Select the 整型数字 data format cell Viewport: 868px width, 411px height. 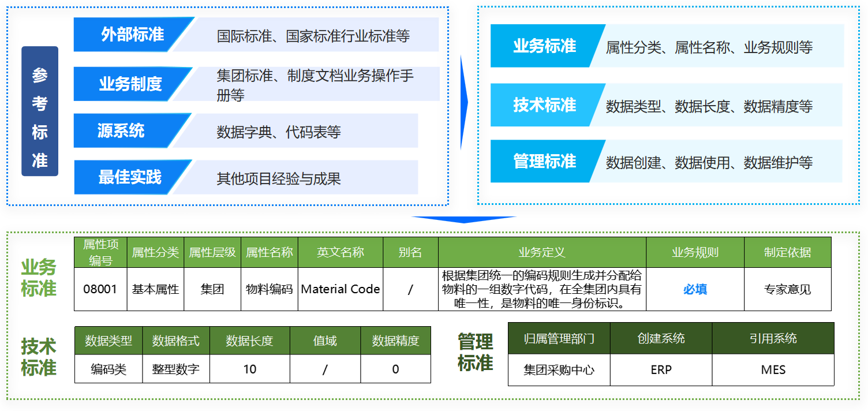(176, 369)
